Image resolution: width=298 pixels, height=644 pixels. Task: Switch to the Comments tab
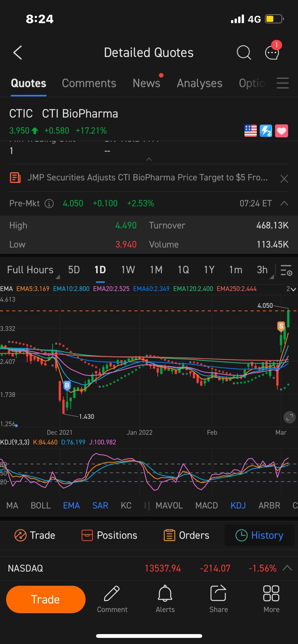(x=89, y=83)
